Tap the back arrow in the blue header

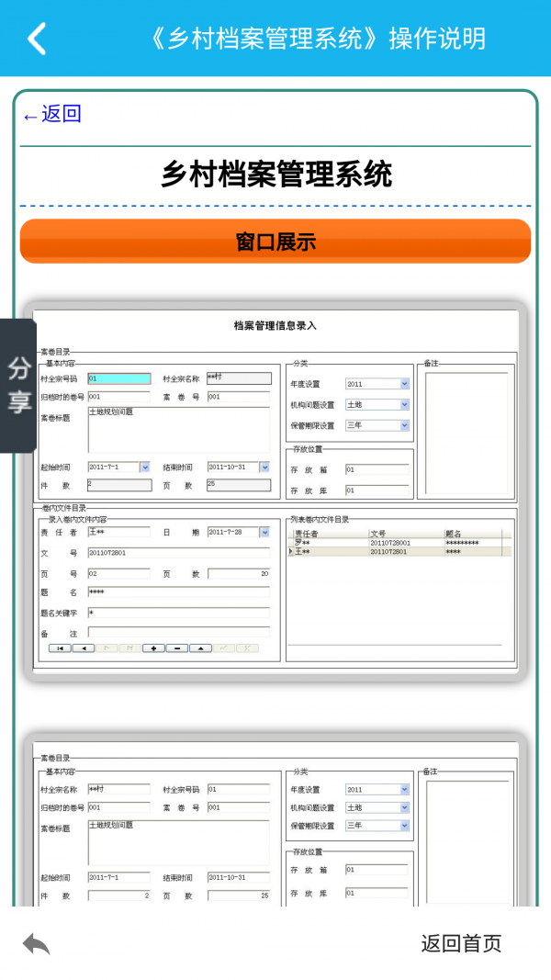coord(37,39)
